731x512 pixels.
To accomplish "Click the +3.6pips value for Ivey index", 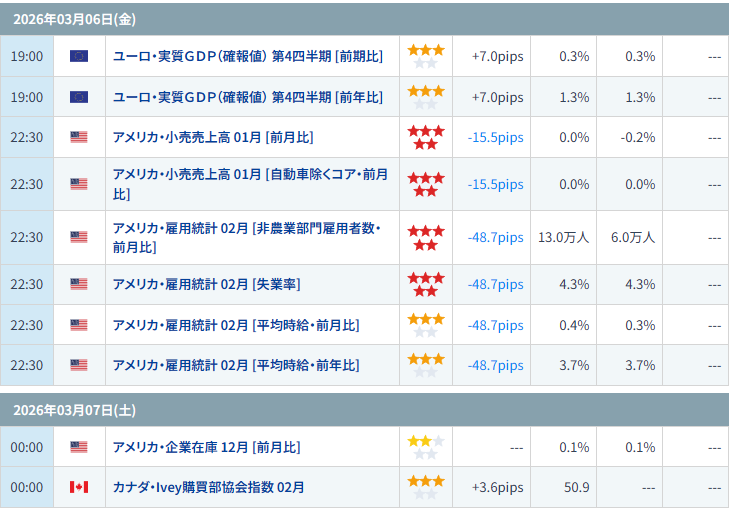I will pos(497,487).
